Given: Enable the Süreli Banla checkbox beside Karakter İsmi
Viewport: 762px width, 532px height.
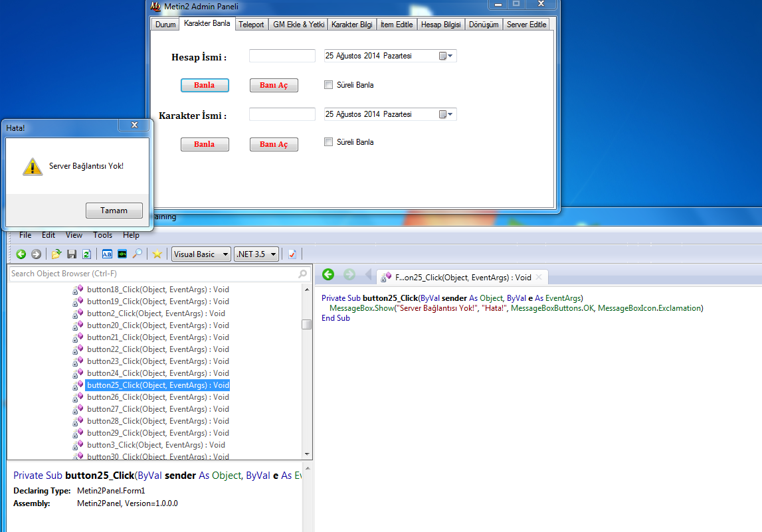Looking at the screenshot, I should [328, 142].
